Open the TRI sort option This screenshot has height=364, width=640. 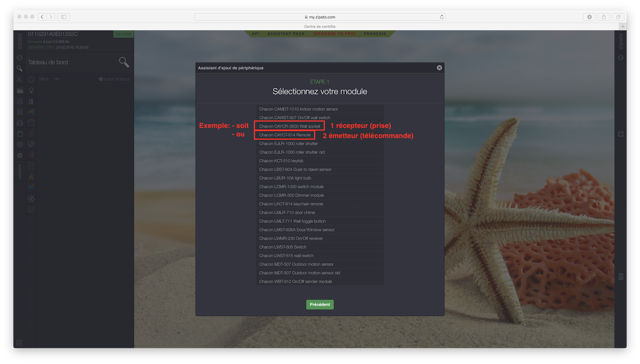click(56, 79)
